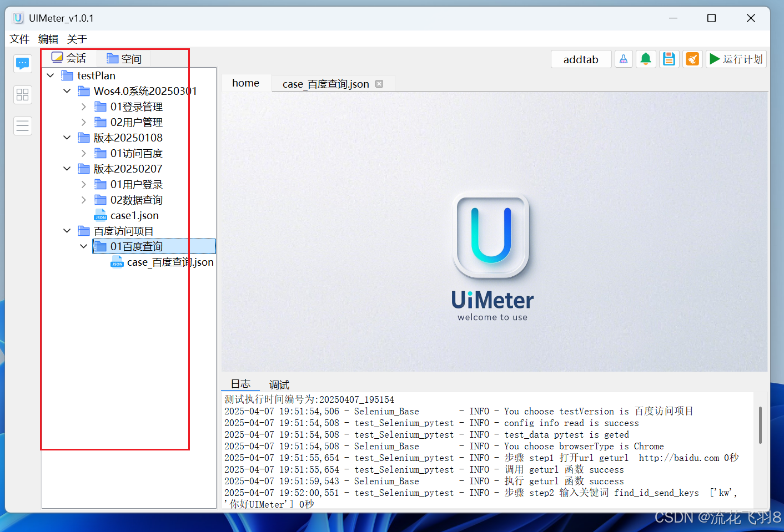Image resolution: width=784 pixels, height=532 pixels.
Task: Collapse the Wos4.0系统20250301 node
Action: coord(67,91)
